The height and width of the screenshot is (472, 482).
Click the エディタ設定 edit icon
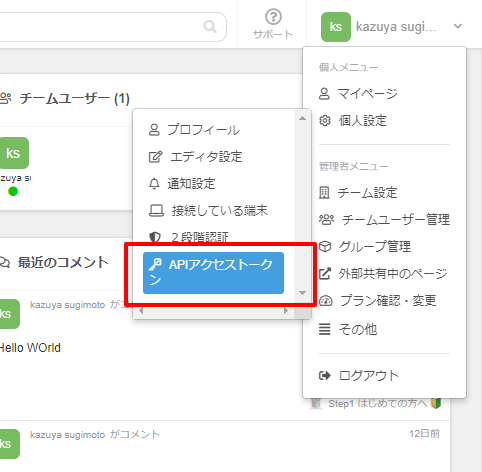pos(155,157)
